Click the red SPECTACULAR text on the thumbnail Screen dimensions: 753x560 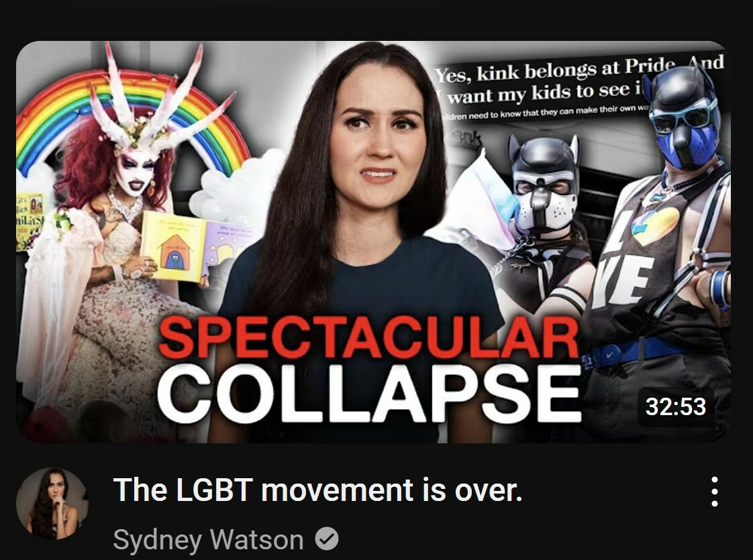pos(368,337)
